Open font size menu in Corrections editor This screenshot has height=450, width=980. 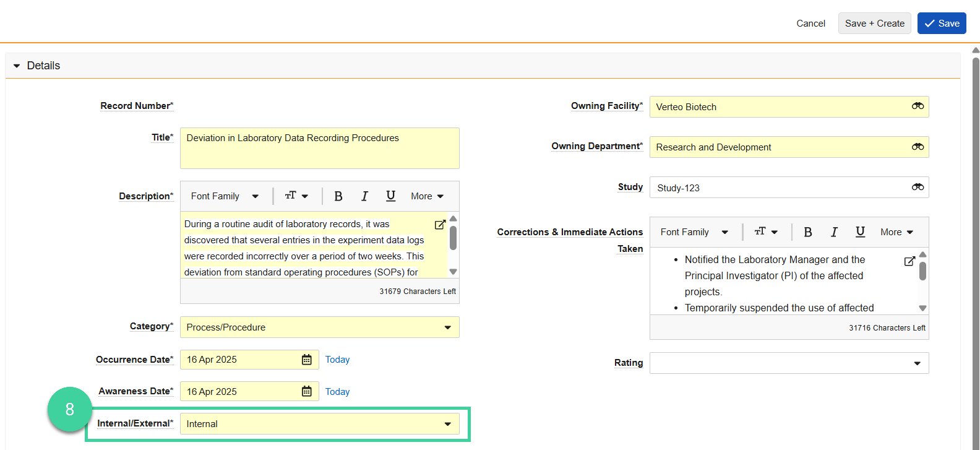pyautogui.click(x=766, y=232)
